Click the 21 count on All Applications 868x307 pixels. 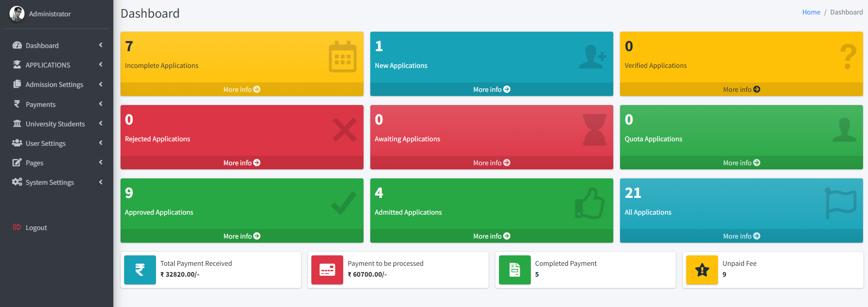coord(633,193)
